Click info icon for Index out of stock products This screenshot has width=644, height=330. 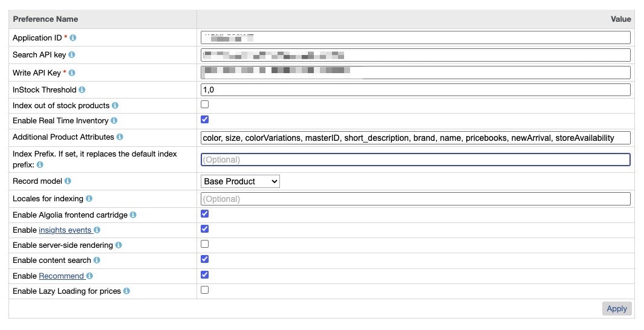click(x=115, y=106)
